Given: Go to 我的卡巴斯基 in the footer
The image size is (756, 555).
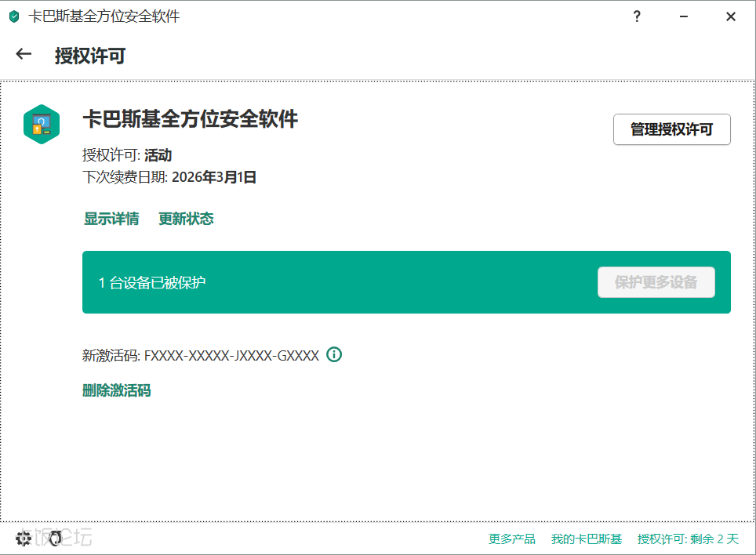Looking at the screenshot, I should pos(587,539).
